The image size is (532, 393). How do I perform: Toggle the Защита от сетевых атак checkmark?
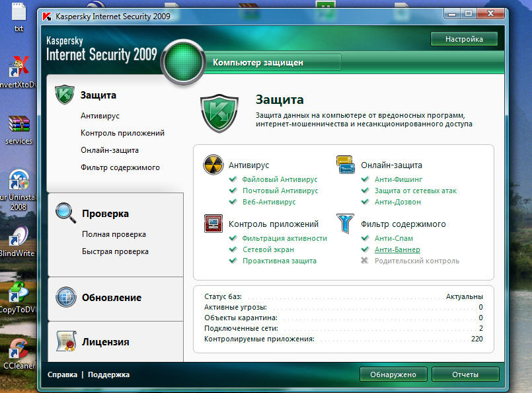point(365,191)
